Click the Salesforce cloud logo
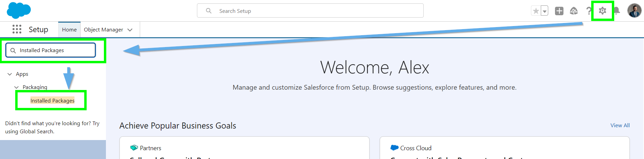Viewport: 644px width, 159px height. (19, 10)
